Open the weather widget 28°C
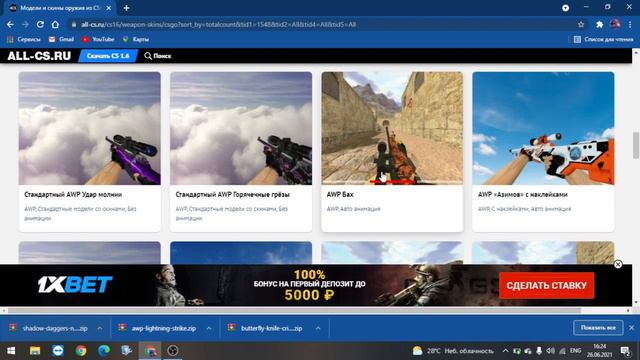 tap(453, 351)
